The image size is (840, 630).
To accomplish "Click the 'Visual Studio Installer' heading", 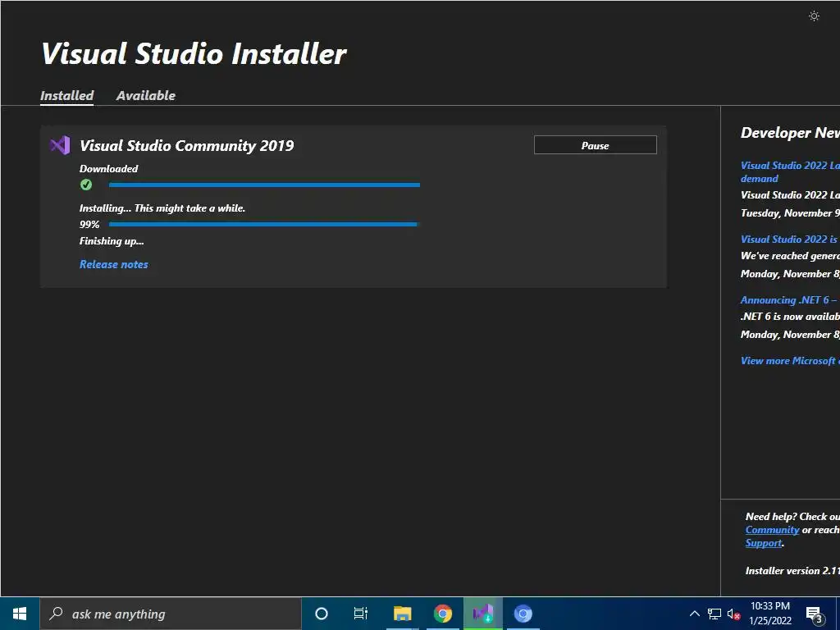I will (x=194, y=53).
